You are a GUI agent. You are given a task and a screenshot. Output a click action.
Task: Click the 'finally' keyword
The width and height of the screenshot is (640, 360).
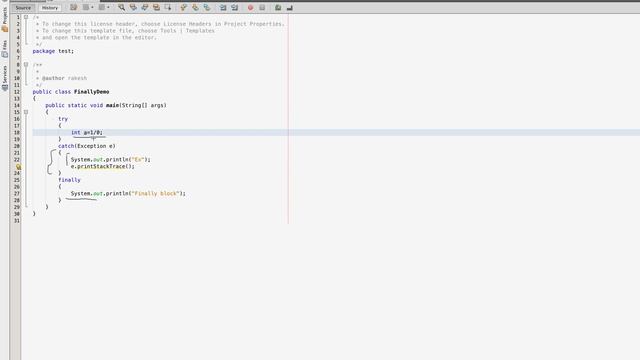pyautogui.click(x=69, y=180)
